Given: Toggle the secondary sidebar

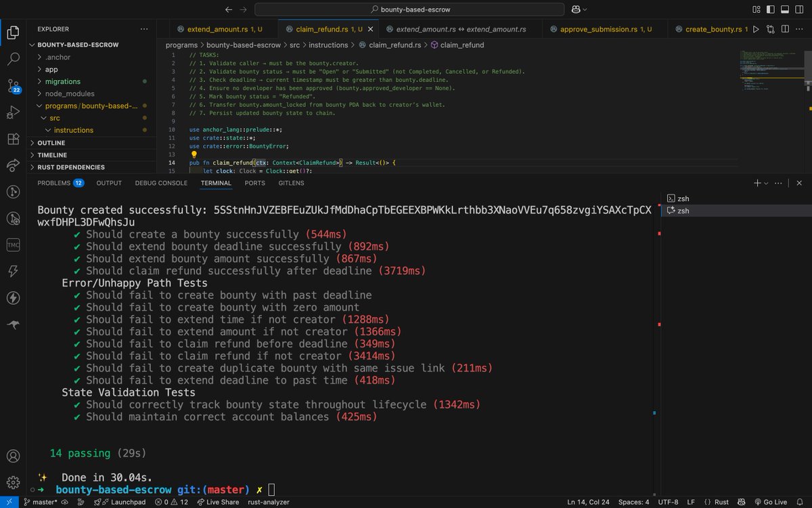Looking at the screenshot, I should pyautogui.click(x=798, y=9).
